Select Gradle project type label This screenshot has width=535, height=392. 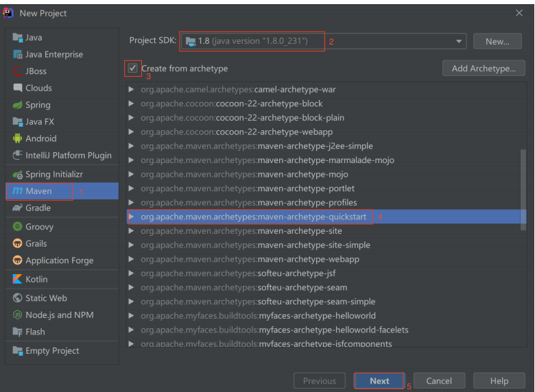click(38, 208)
